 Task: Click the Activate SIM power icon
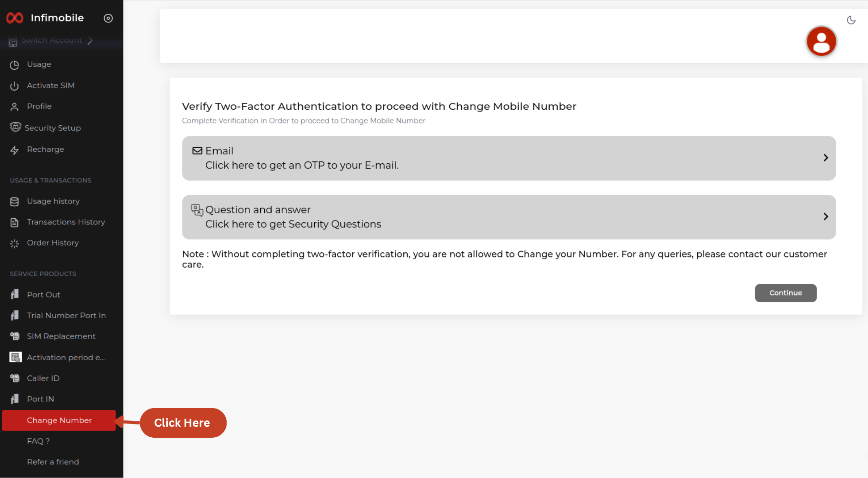(x=15, y=86)
